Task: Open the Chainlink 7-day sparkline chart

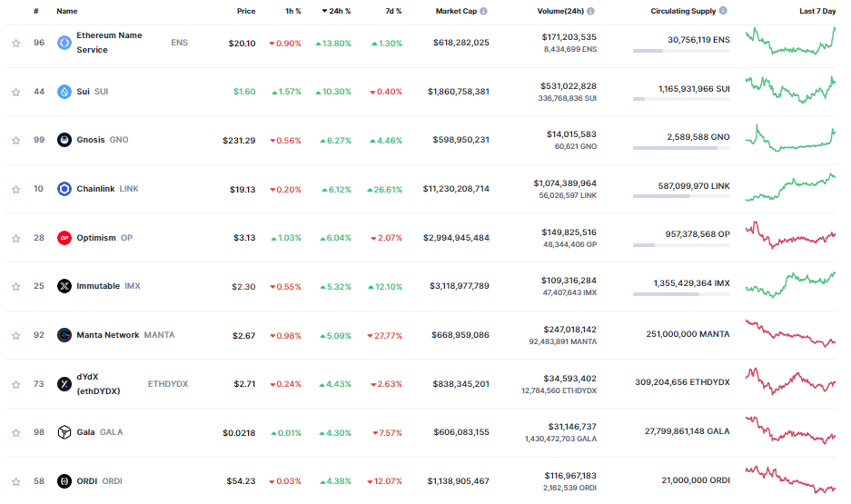Action: coord(789,188)
